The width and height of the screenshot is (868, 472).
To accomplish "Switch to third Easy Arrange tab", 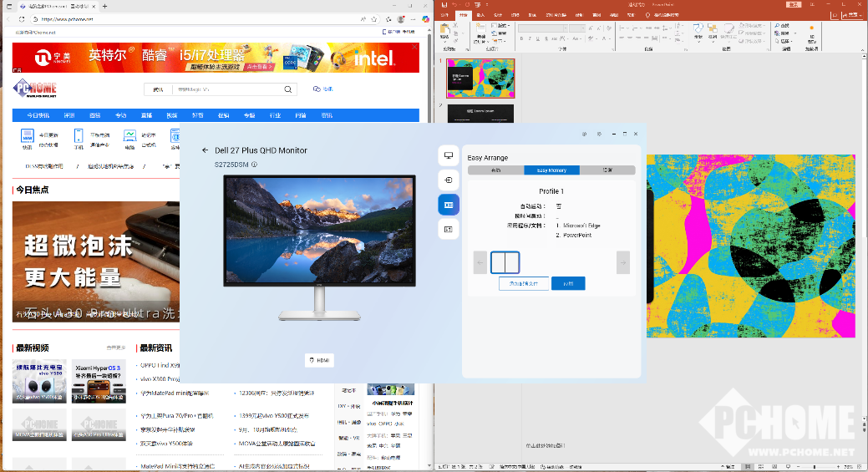I will [607, 170].
